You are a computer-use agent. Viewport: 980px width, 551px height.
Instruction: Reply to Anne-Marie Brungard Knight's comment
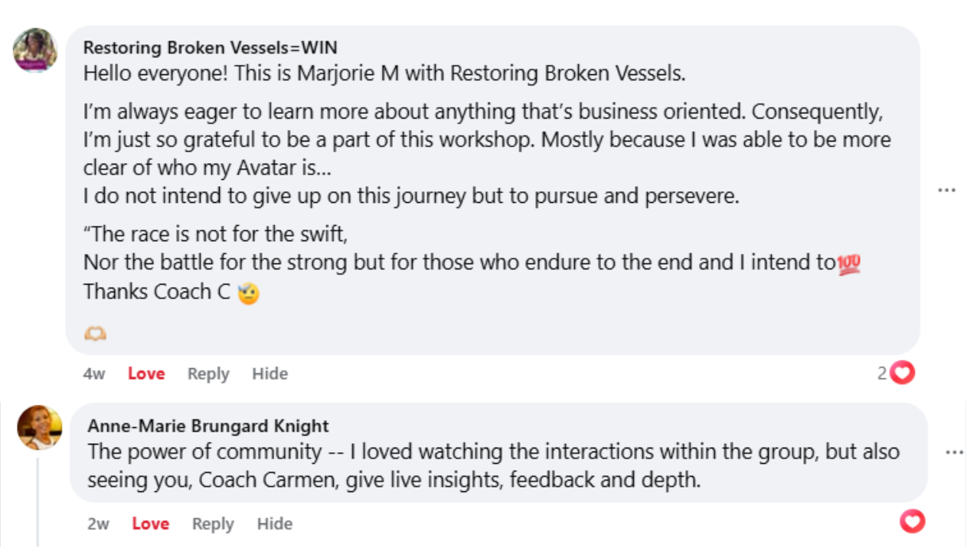click(x=212, y=523)
